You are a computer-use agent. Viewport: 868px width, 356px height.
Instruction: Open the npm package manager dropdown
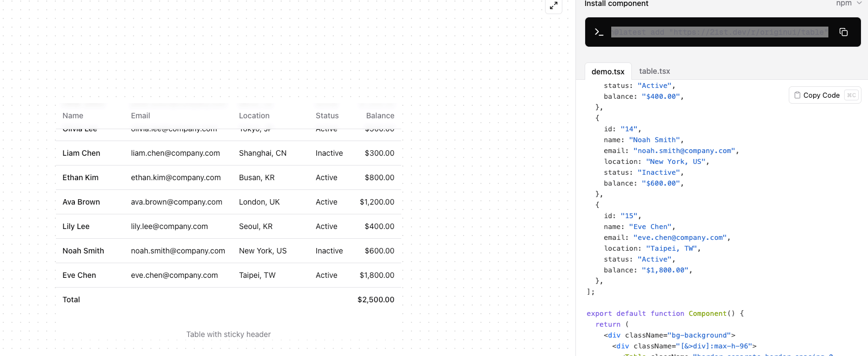pos(849,3)
